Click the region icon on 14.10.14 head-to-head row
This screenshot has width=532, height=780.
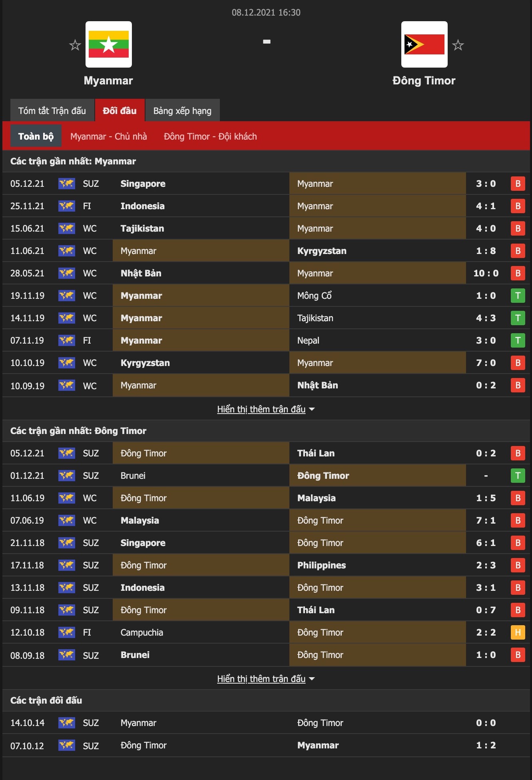tap(67, 723)
